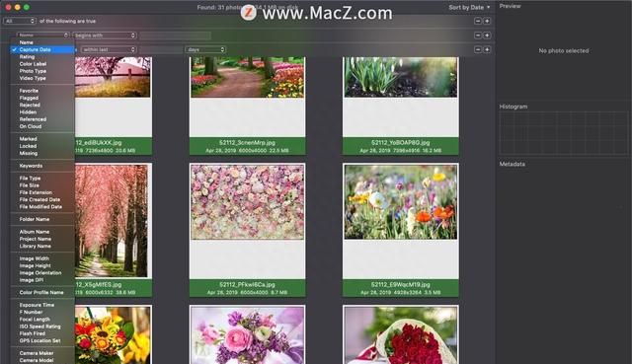Remove the 'within last' rule using minus
The width and height of the screenshot is (632, 364).
[x=478, y=49]
